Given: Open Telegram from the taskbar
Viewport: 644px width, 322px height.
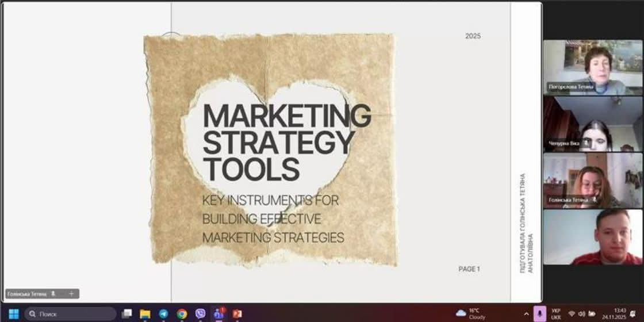Looking at the screenshot, I should tap(163, 314).
